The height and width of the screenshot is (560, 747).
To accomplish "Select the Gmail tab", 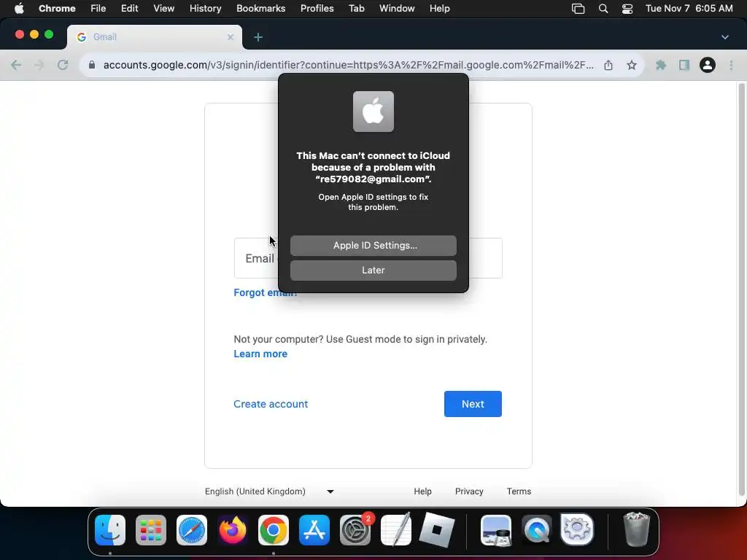I will [155, 36].
